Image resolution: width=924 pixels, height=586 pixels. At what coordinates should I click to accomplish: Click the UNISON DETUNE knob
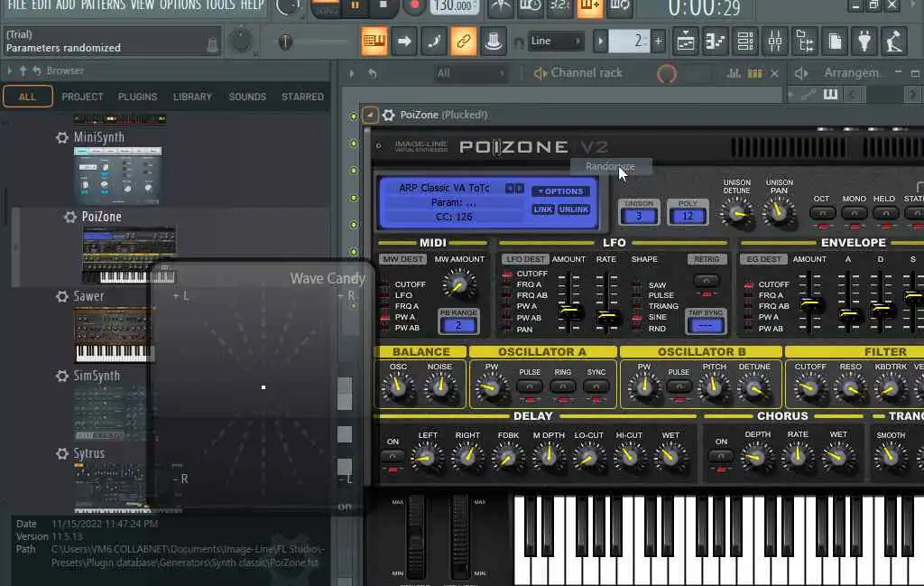click(x=736, y=212)
